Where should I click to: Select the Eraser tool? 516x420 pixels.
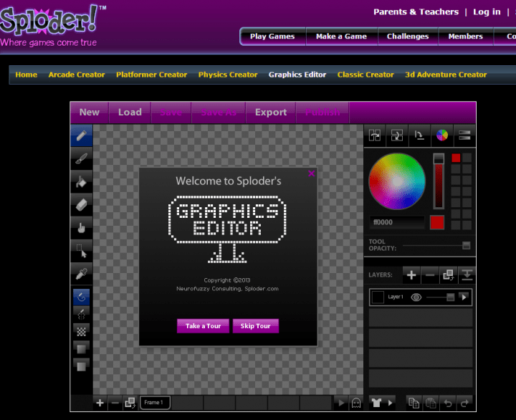81,204
